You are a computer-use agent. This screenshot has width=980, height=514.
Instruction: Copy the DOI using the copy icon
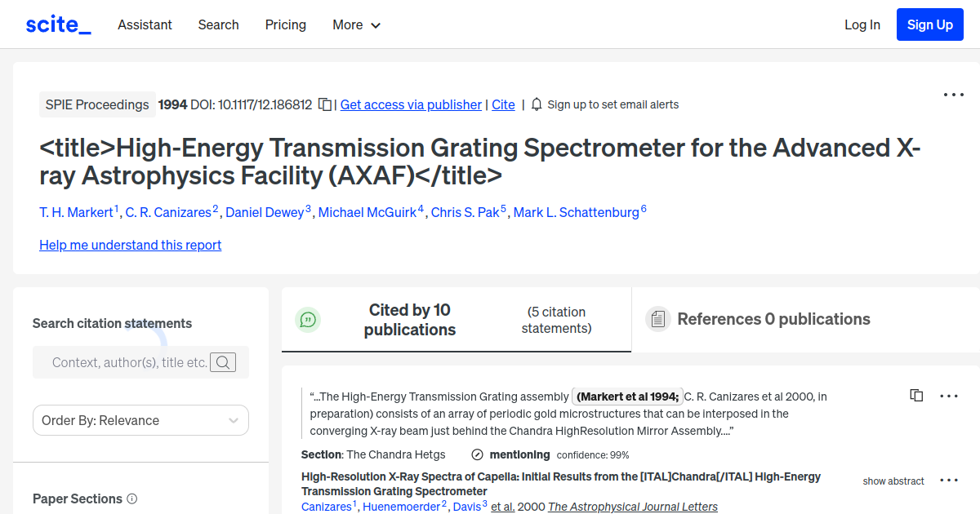coord(325,104)
